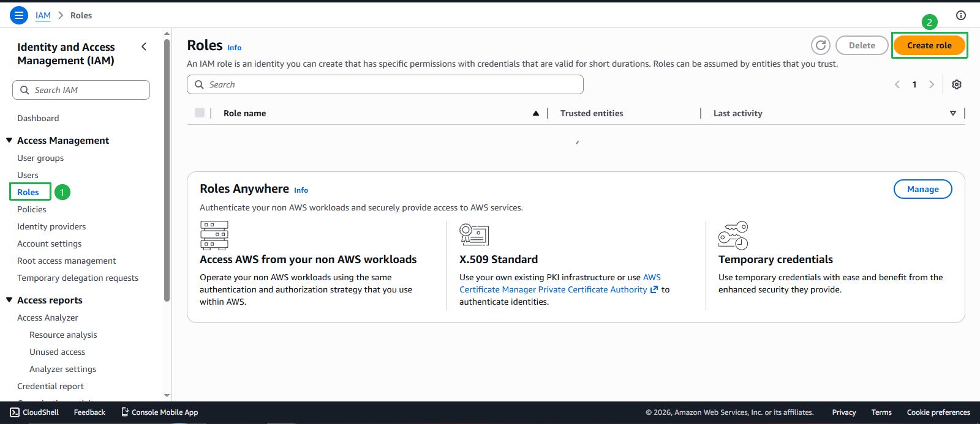Click the Create role button

(x=929, y=45)
